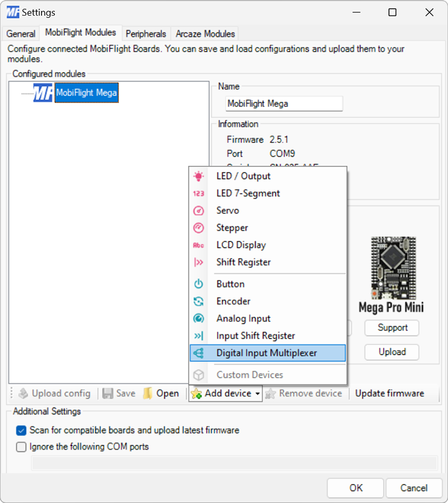Click the Input Shift Register icon
This screenshot has height=503, width=448.
(199, 336)
